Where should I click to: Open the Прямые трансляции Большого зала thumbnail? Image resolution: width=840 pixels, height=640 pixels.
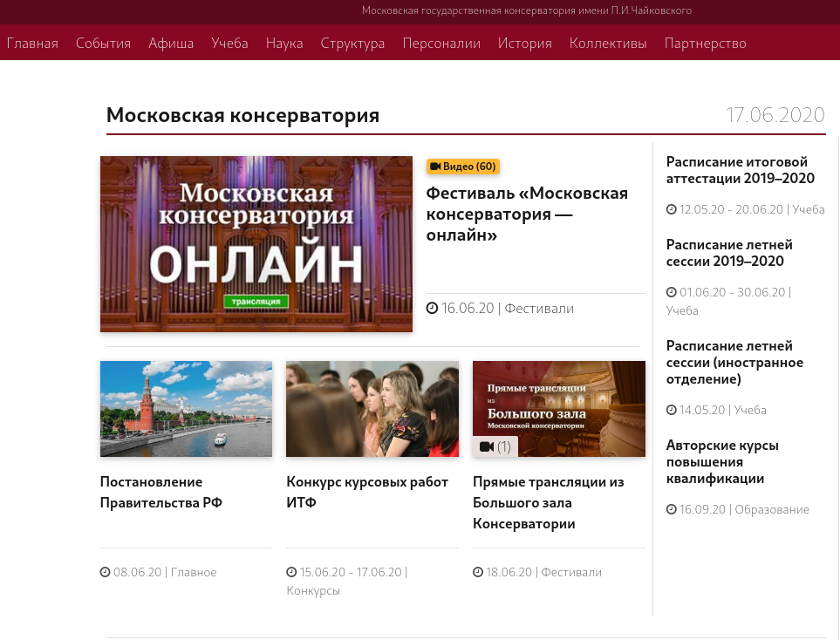click(559, 409)
